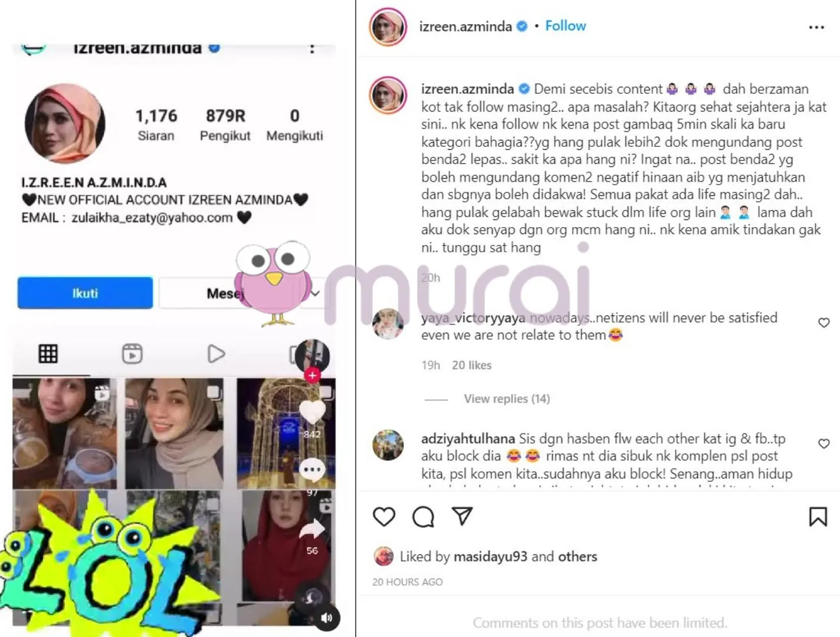Expand View replies (14)
This screenshot has height=637, width=840.
507,399
